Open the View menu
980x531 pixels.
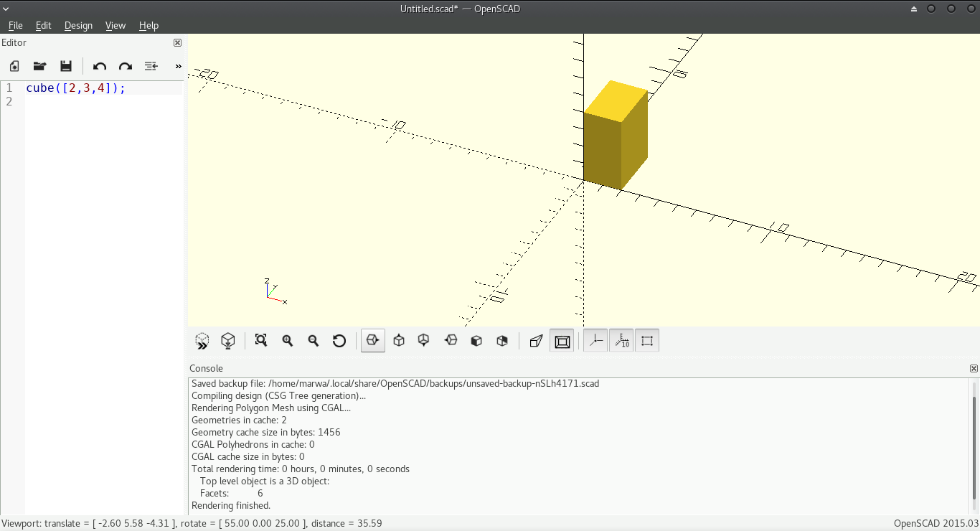(116, 25)
